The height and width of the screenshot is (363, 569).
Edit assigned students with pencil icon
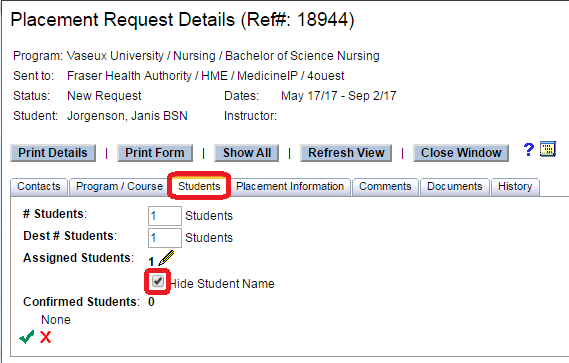pyautogui.click(x=166, y=258)
